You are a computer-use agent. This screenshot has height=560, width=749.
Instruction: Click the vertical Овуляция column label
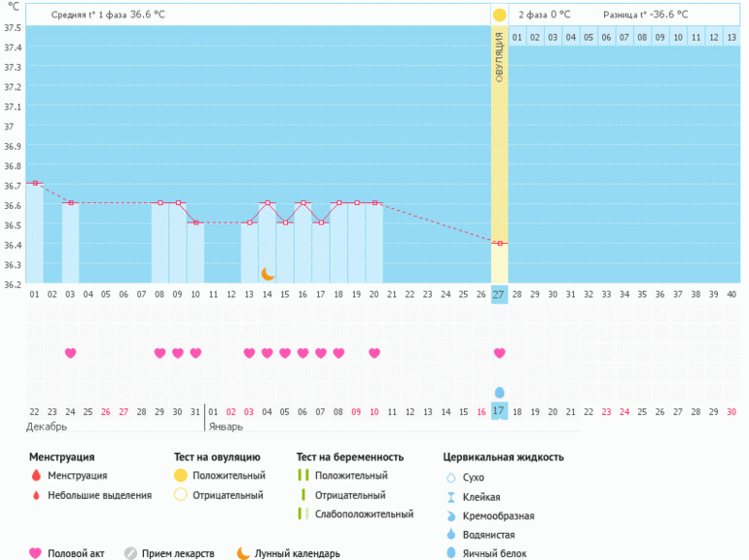[499, 56]
